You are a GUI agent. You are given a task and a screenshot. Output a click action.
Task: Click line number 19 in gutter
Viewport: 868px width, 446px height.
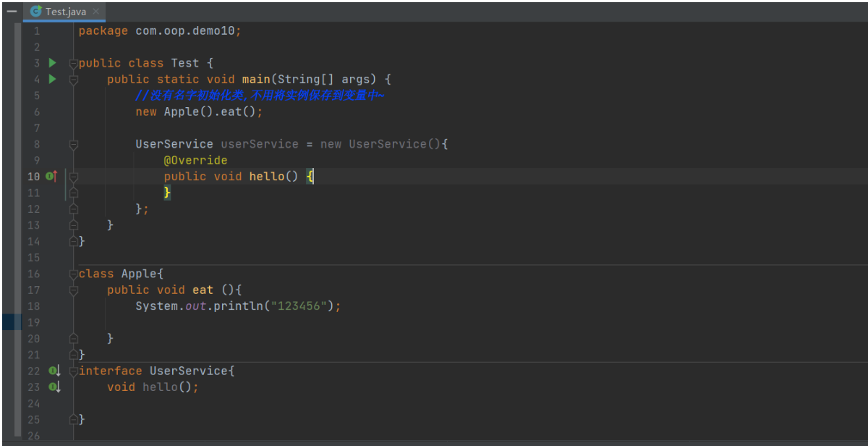coord(33,322)
